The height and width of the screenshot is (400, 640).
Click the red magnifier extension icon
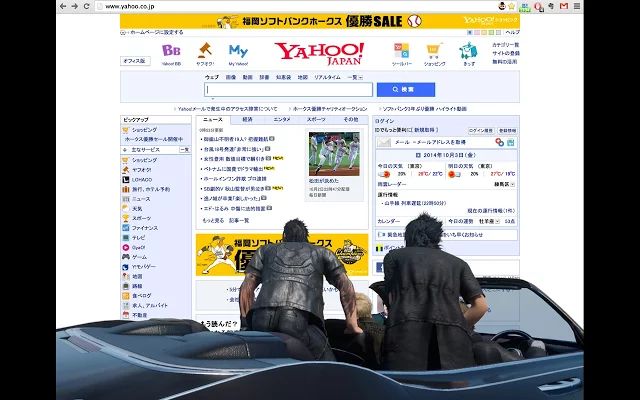(538, 6)
